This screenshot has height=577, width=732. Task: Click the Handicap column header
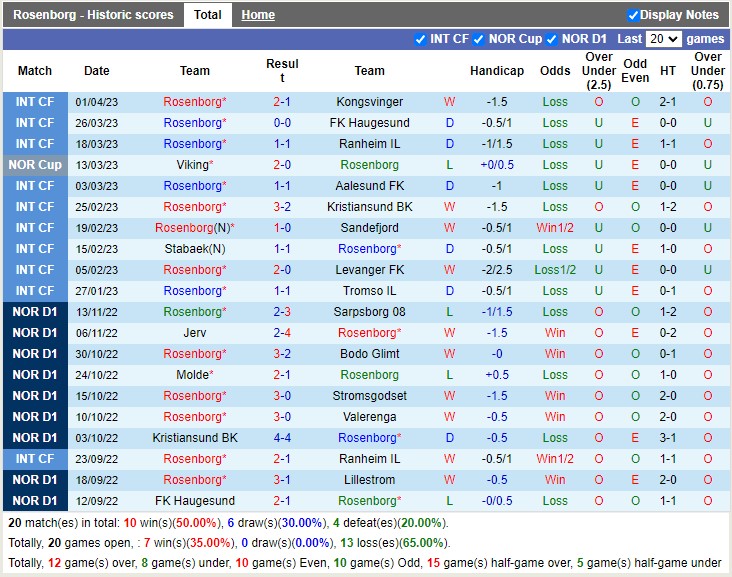[x=497, y=71]
